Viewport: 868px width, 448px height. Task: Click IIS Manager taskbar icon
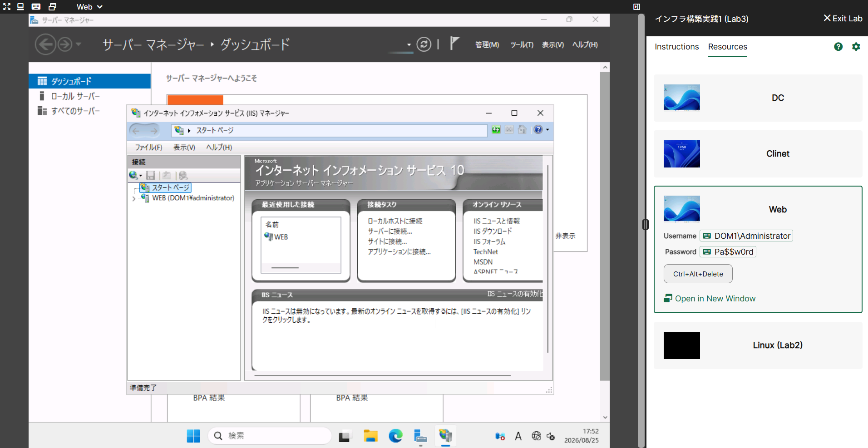tap(445, 436)
